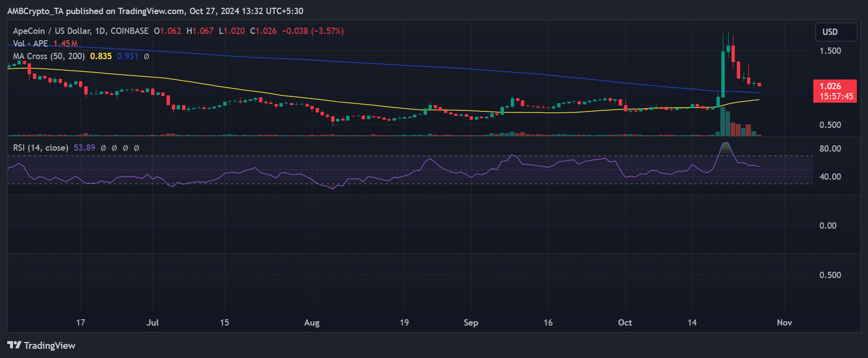The image size is (868, 358).
Task: Click the published-by header text at top
Action: coord(155,11)
